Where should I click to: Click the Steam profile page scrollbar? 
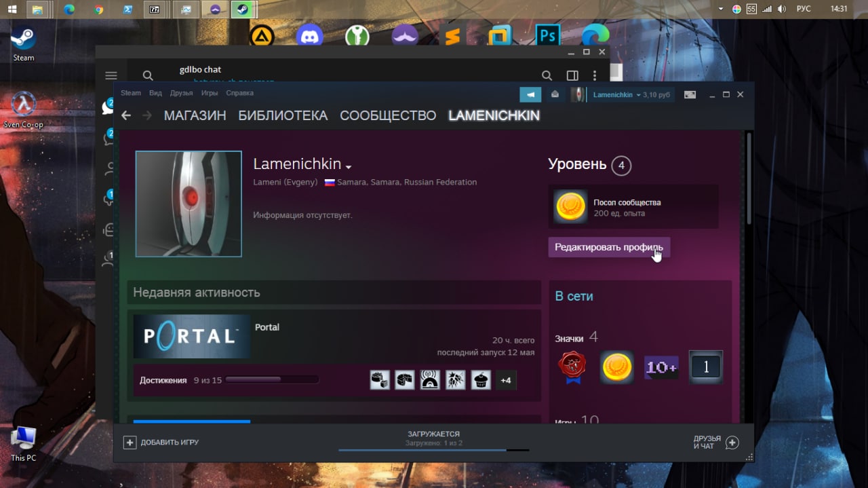point(749,179)
